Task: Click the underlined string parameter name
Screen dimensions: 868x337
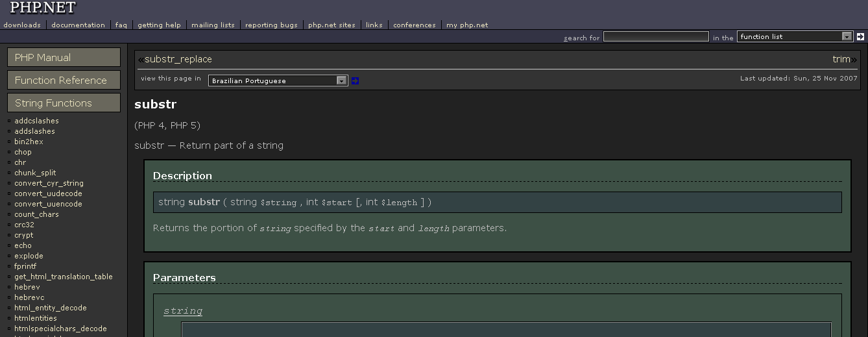Action: point(183,311)
